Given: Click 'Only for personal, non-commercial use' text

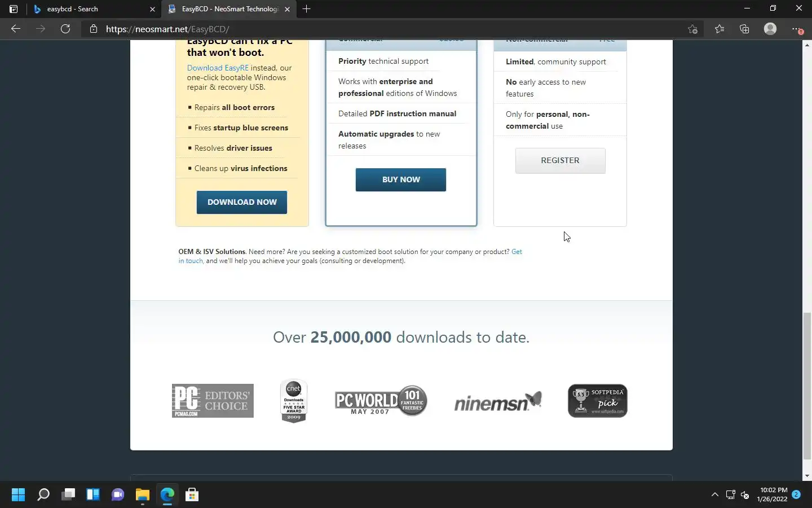Looking at the screenshot, I should point(548,120).
